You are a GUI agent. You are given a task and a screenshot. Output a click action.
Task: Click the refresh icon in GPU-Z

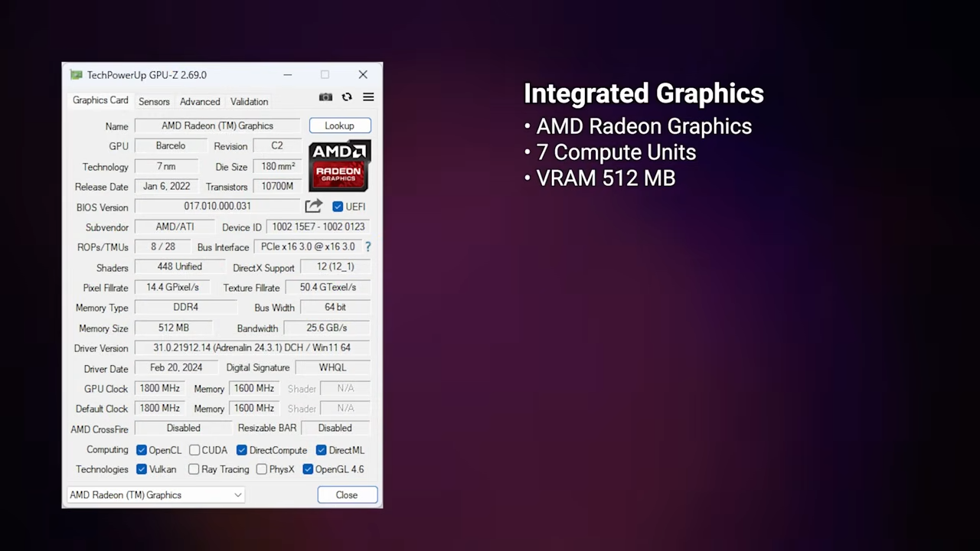pyautogui.click(x=347, y=97)
